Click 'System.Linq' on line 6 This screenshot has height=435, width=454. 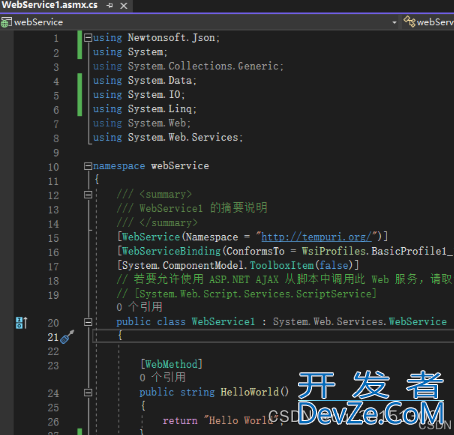pos(160,109)
